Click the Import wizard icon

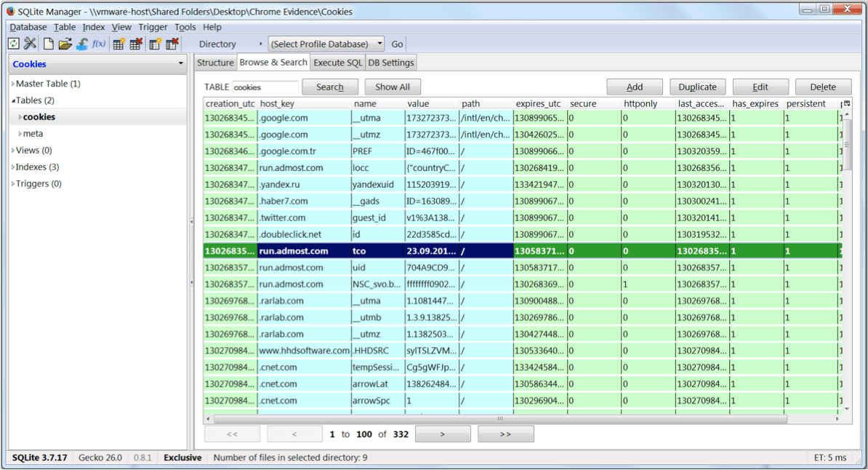point(82,43)
